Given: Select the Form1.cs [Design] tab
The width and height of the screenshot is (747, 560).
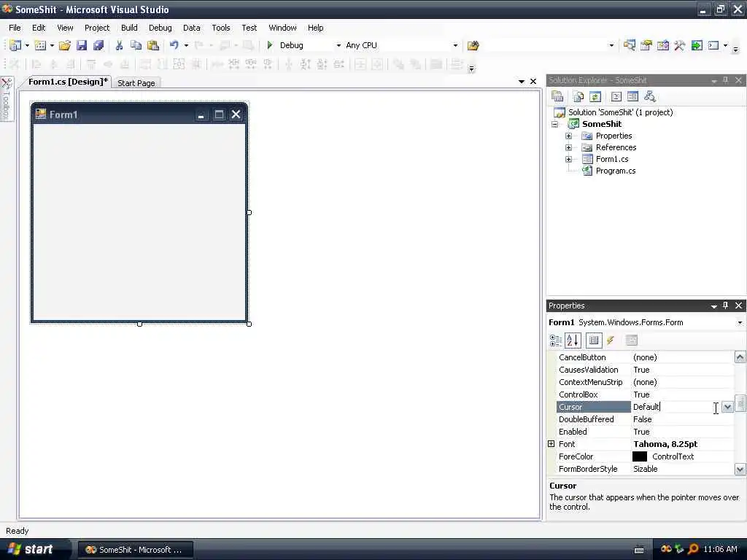Looking at the screenshot, I should pyautogui.click(x=68, y=82).
